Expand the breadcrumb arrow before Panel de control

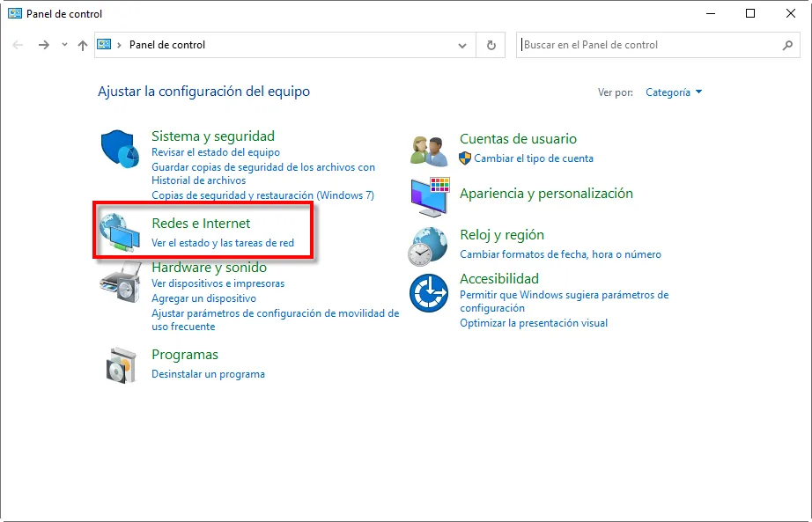click(119, 45)
